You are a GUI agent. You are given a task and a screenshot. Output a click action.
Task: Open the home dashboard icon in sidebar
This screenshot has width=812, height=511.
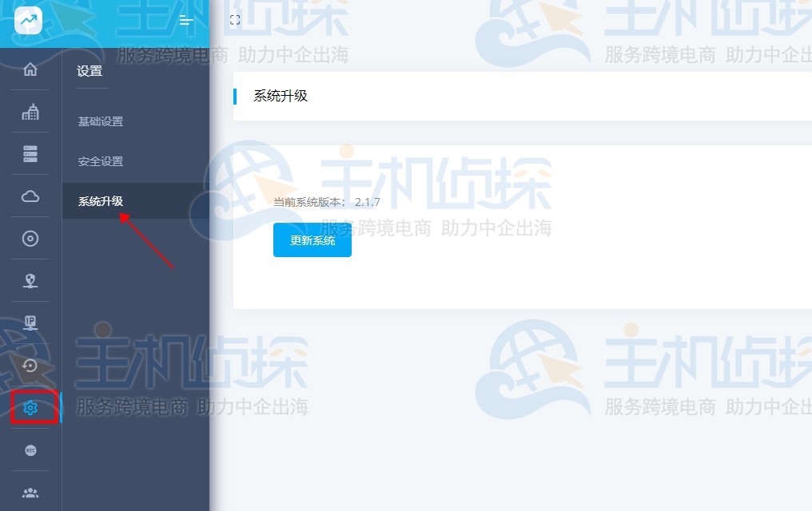pos(30,69)
